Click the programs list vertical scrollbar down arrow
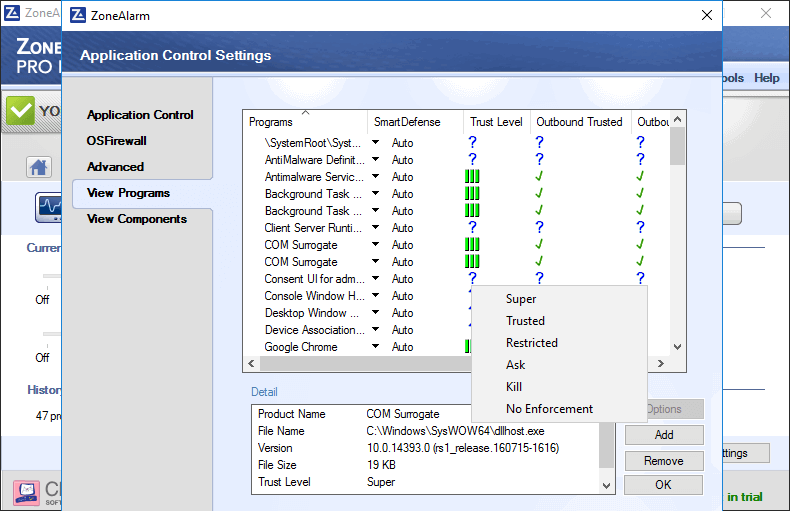Image resolution: width=790 pixels, height=511 pixels. pos(678,347)
